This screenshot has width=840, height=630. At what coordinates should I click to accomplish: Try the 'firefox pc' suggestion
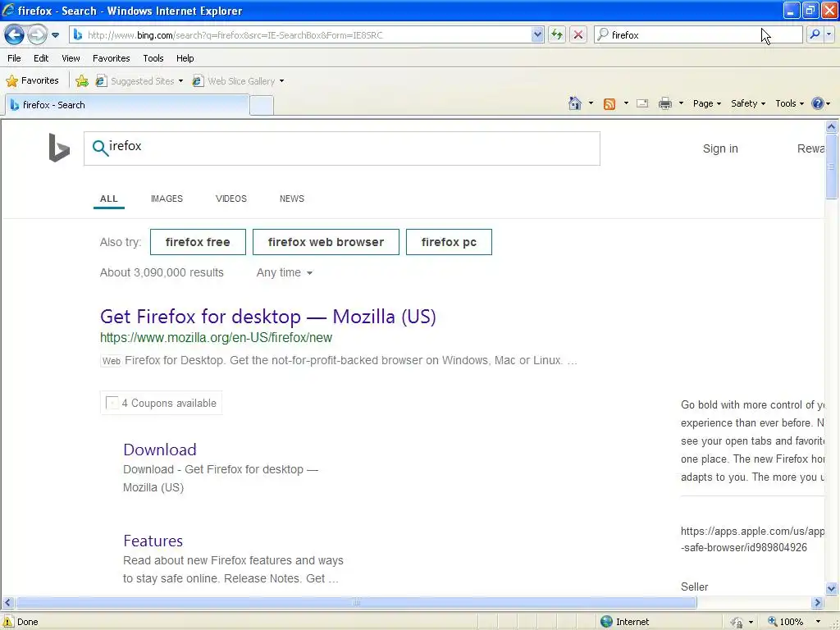(x=449, y=242)
